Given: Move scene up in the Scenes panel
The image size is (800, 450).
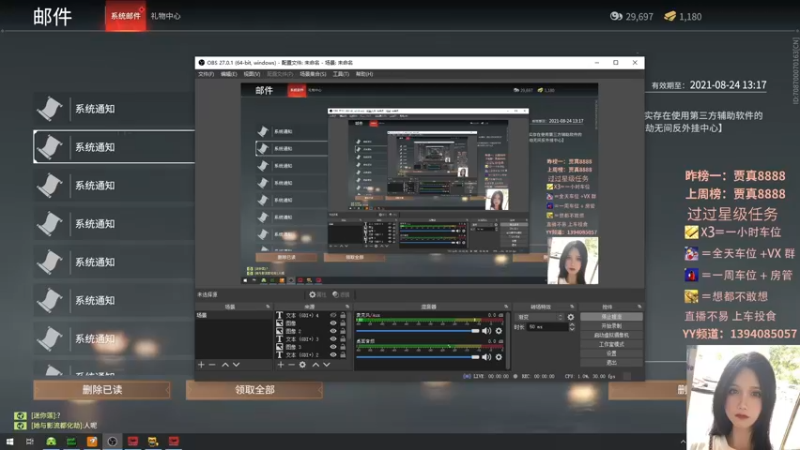Looking at the screenshot, I should coord(225,365).
